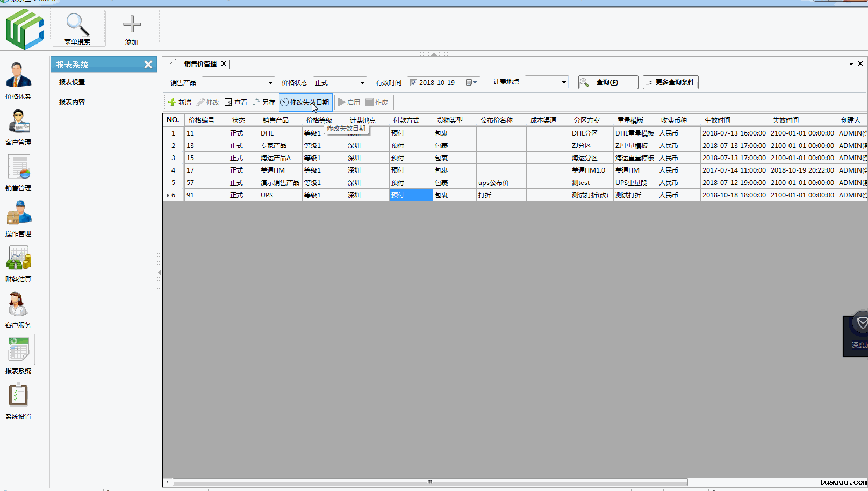The height and width of the screenshot is (491, 868).
Task: Click 修改失效日期 toolbar button
Action: [x=305, y=102]
